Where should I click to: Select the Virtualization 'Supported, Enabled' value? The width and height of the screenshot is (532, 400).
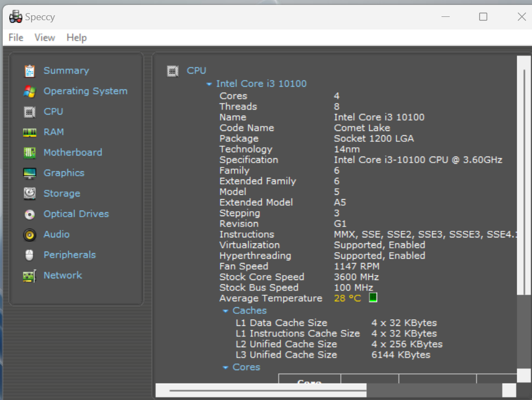tap(380, 245)
